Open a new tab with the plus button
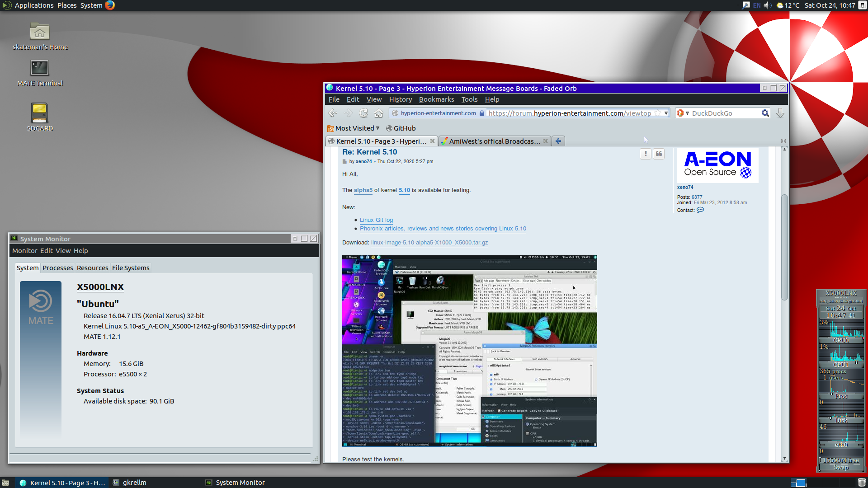 pyautogui.click(x=558, y=141)
